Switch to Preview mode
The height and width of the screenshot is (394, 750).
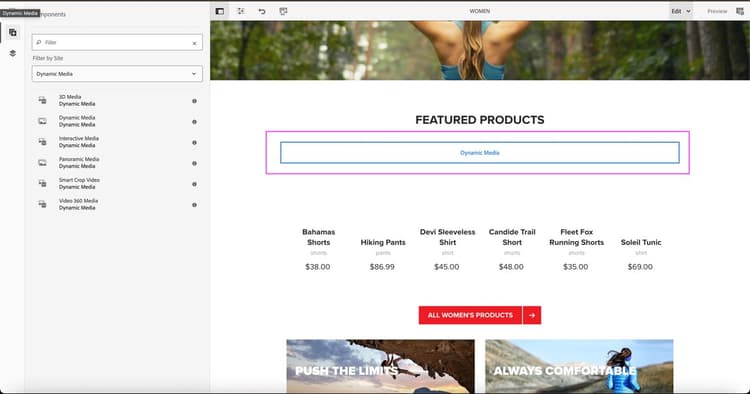pos(717,11)
